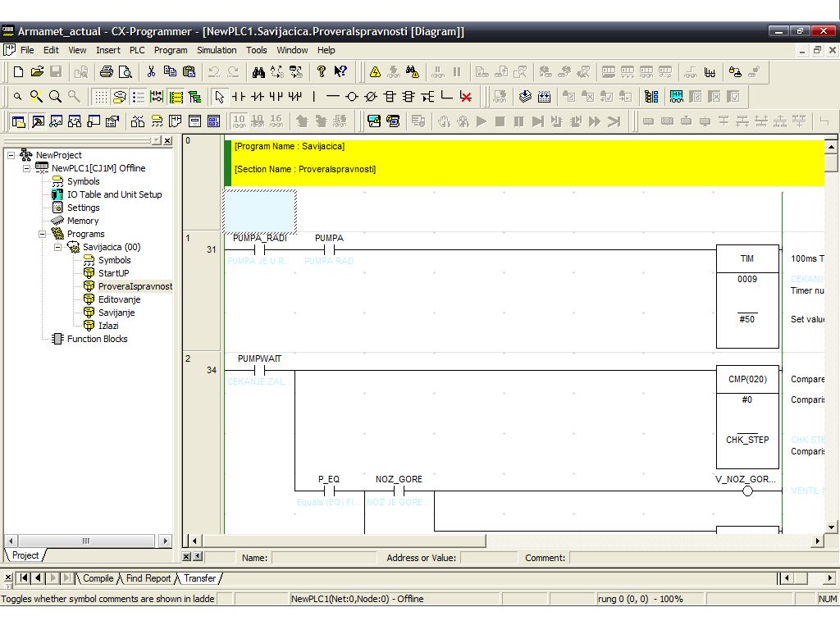Collapse the NewProject tree node

click(x=11, y=155)
